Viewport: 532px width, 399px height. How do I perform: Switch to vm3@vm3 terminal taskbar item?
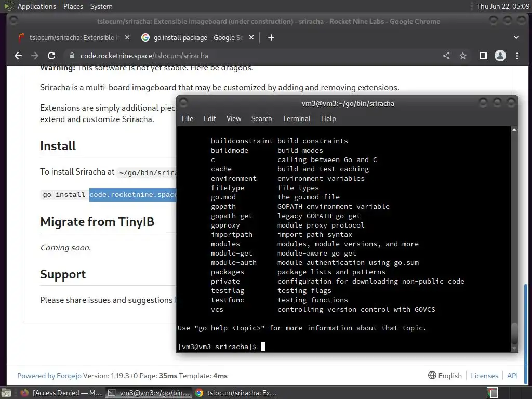(x=149, y=393)
